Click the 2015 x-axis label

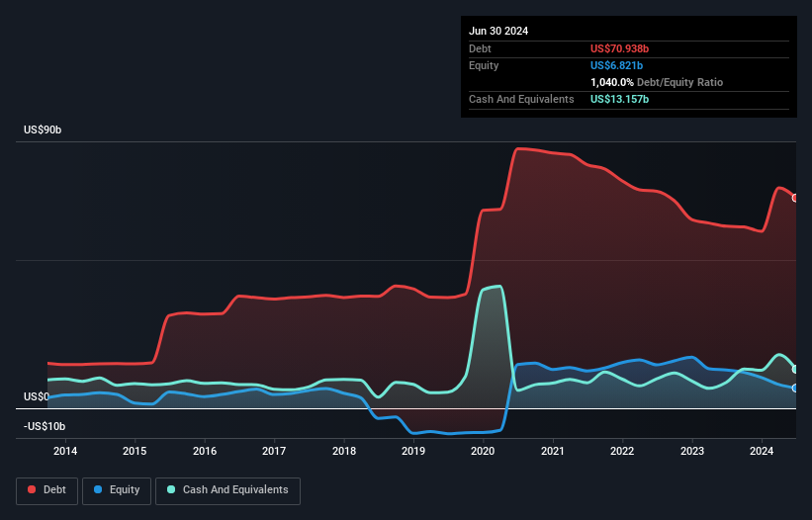(135, 451)
